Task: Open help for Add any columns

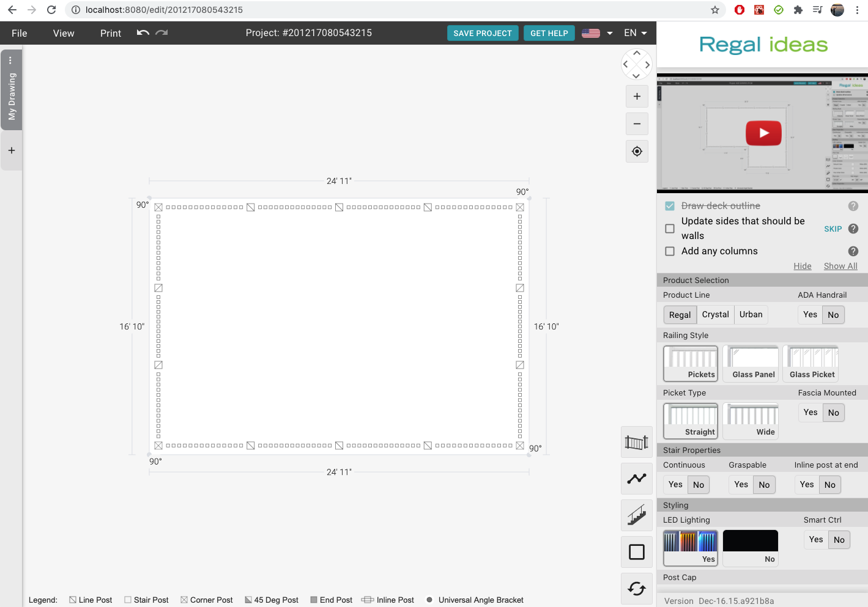Action: (x=853, y=251)
